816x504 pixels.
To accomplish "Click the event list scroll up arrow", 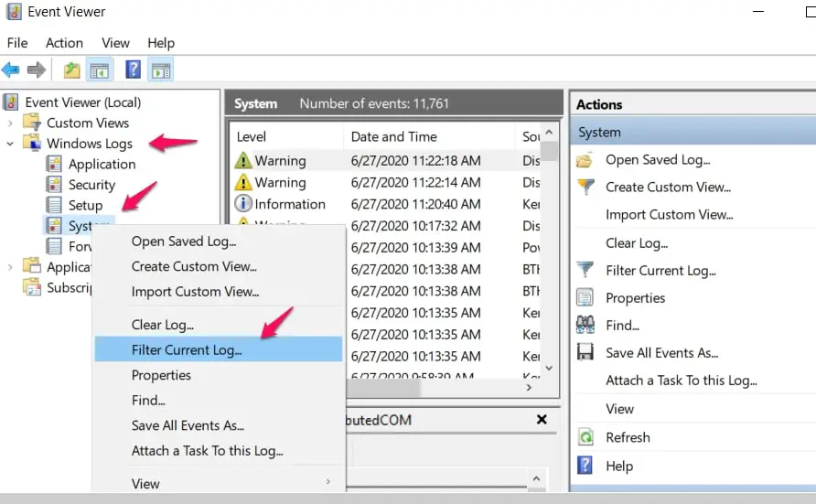I will 549,132.
